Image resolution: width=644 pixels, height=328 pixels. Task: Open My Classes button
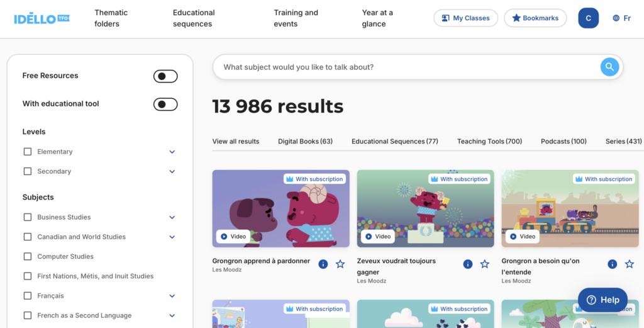click(x=466, y=18)
